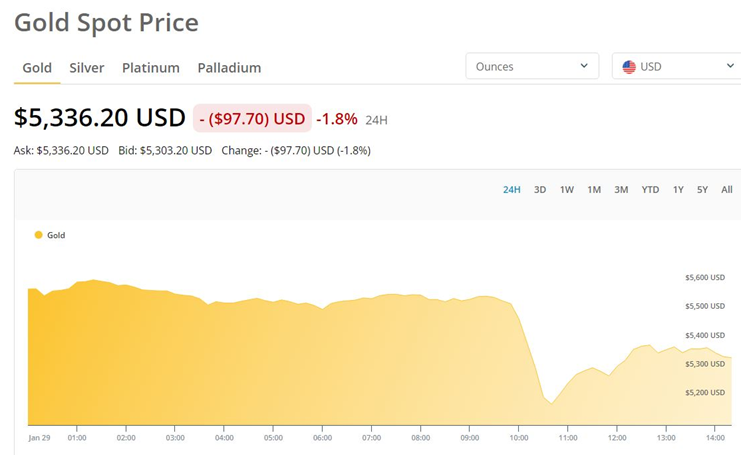The width and height of the screenshot is (743, 457).
Task: Switch chart range to 3D
Action: tap(540, 190)
